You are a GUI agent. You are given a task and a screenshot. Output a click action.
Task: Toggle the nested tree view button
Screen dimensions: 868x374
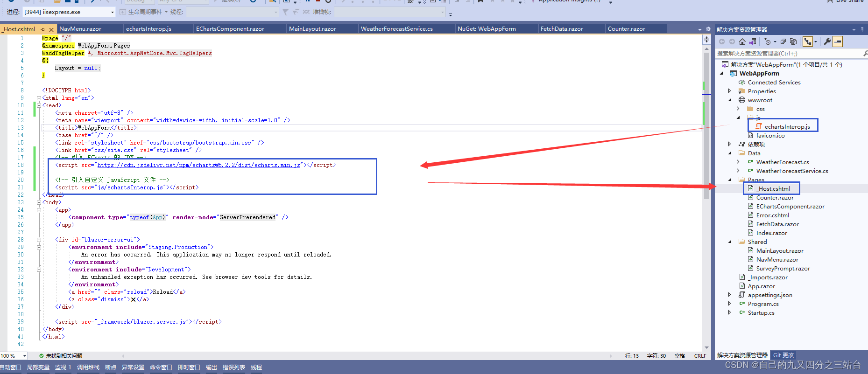click(x=808, y=42)
